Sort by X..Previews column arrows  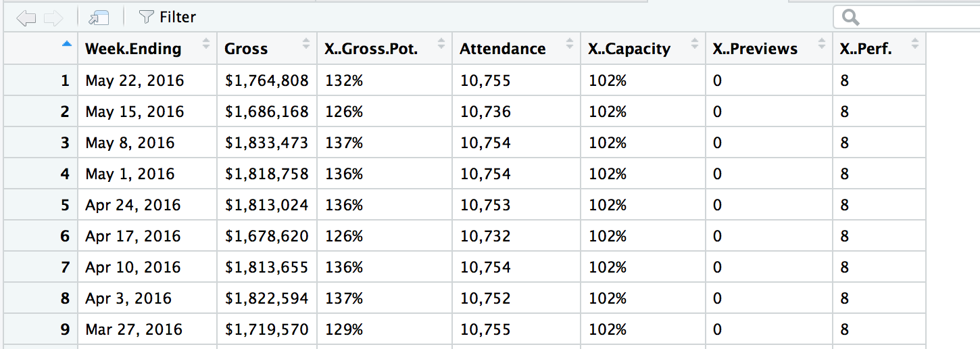[821, 45]
